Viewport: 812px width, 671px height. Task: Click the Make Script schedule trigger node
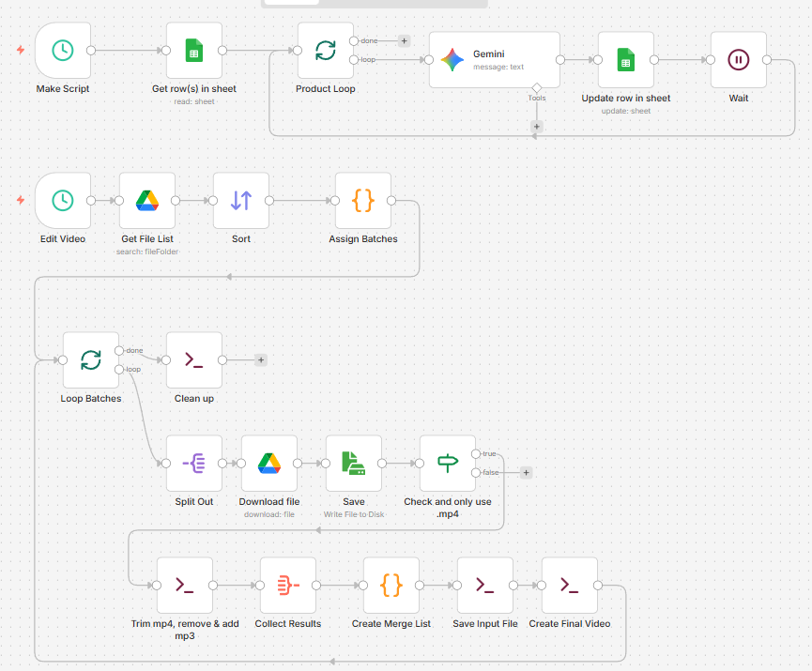pos(63,51)
